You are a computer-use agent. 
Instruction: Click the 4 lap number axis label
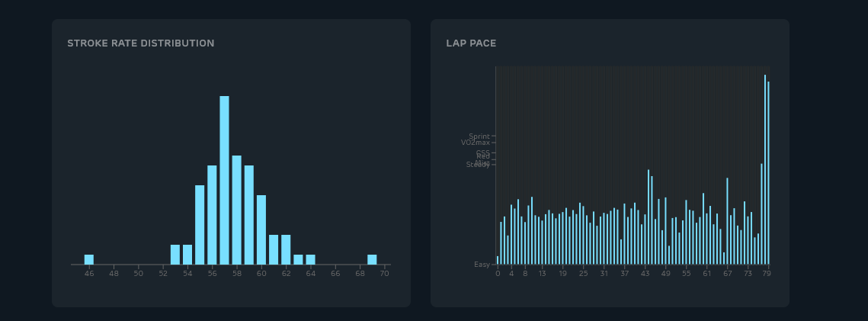(511, 274)
